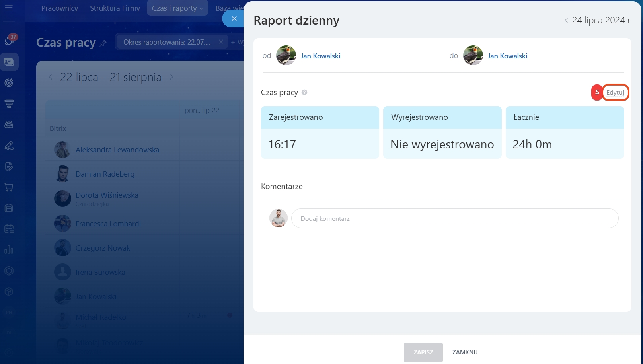Click the shopping cart sidebar icon
The height and width of the screenshot is (364, 643).
click(9, 187)
